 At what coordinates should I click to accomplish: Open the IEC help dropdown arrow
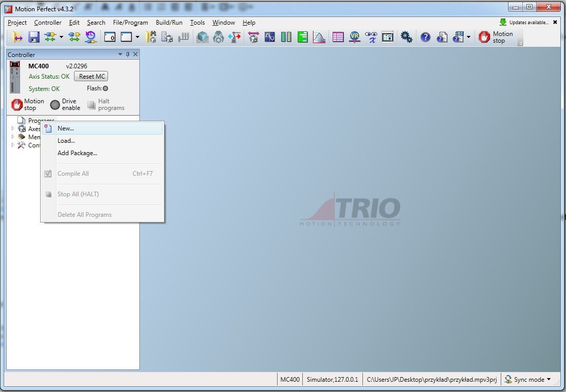tap(468, 37)
